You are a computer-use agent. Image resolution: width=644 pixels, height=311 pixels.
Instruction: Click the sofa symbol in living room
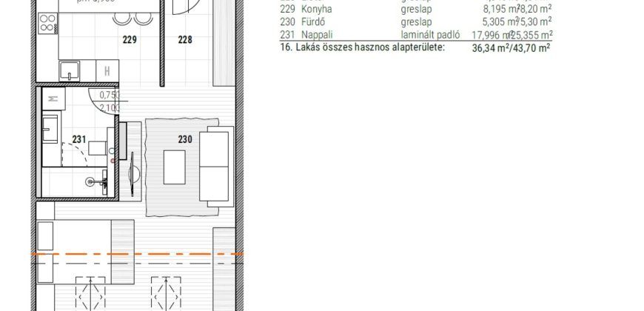[x=216, y=167]
